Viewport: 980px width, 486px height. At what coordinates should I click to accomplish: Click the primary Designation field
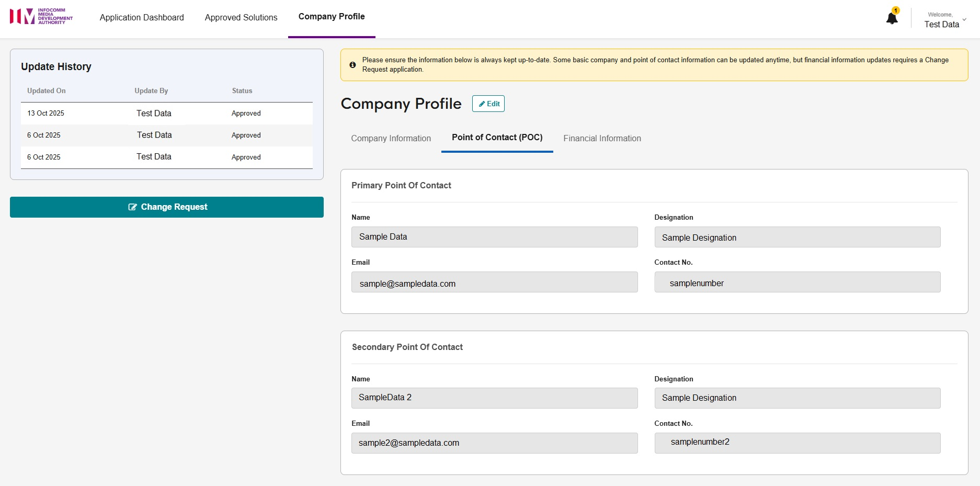[x=797, y=238]
